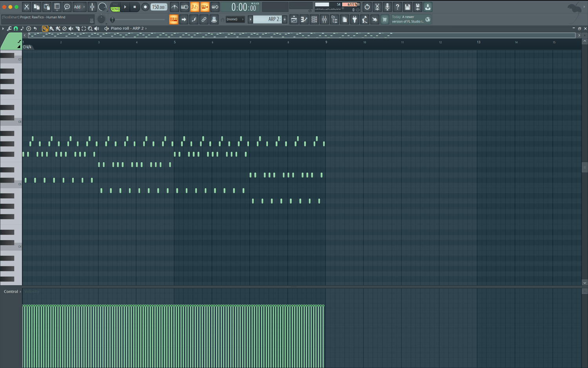Toggle PAT/SONG mode switch

(x=115, y=7)
